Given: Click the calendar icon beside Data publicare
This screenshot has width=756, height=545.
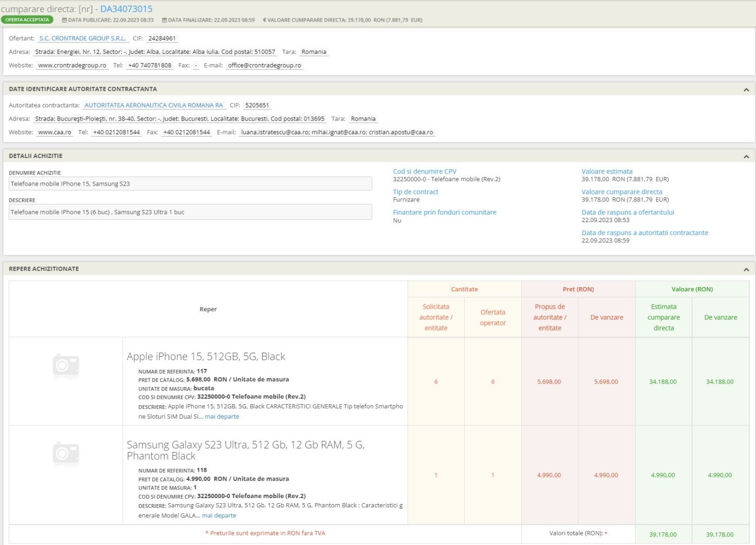Looking at the screenshot, I should pos(65,20).
